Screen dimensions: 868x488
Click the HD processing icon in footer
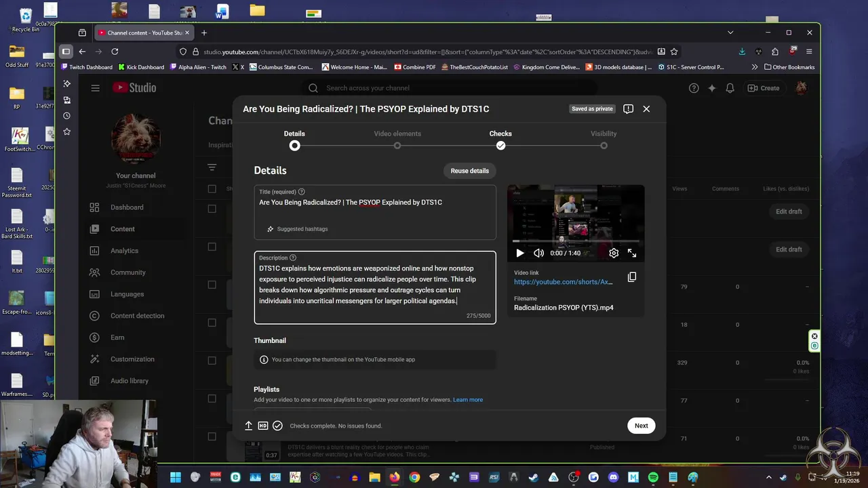(x=263, y=426)
